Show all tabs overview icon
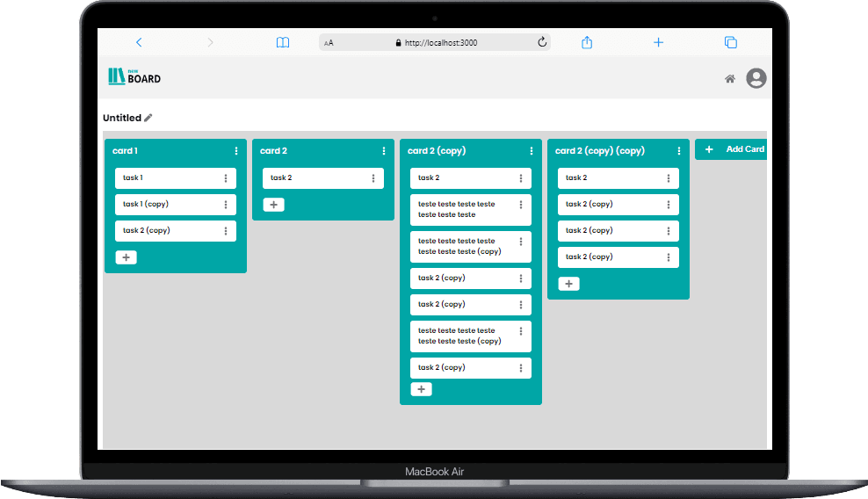This screenshot has width=868, height=499. point(731,42)
